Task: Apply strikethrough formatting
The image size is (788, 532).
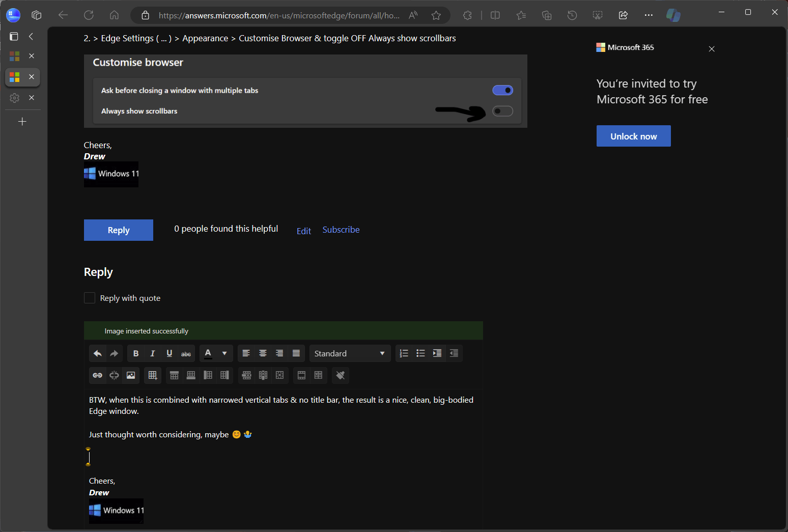Action: coord(186,353)
